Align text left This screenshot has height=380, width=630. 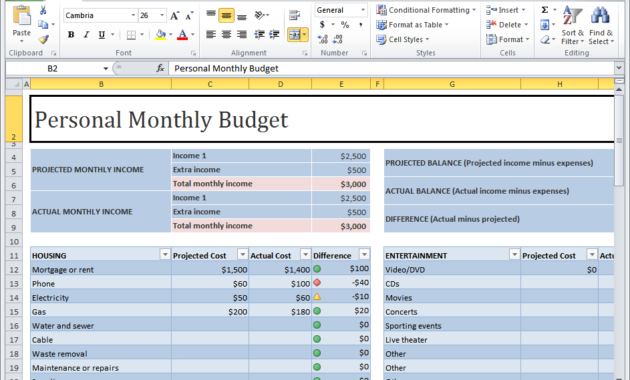(x=211, y=35)
